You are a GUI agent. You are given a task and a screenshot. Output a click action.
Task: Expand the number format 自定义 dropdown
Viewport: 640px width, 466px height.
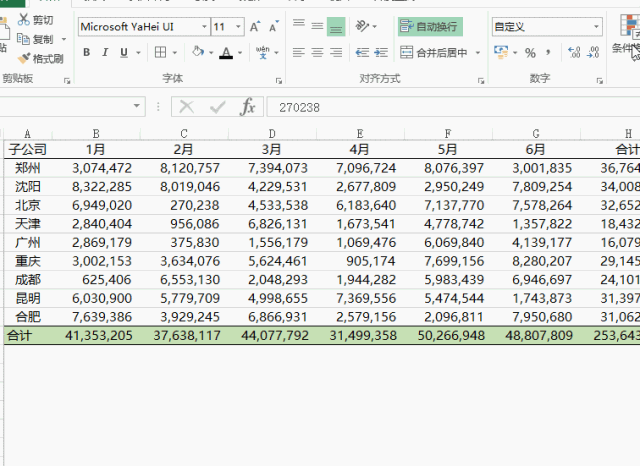597,27
